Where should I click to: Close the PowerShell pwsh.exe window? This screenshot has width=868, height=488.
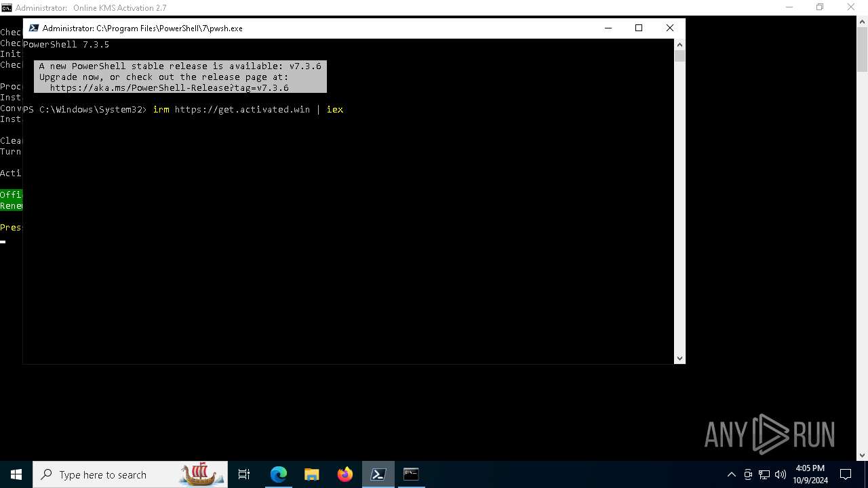tap(670, 28)
